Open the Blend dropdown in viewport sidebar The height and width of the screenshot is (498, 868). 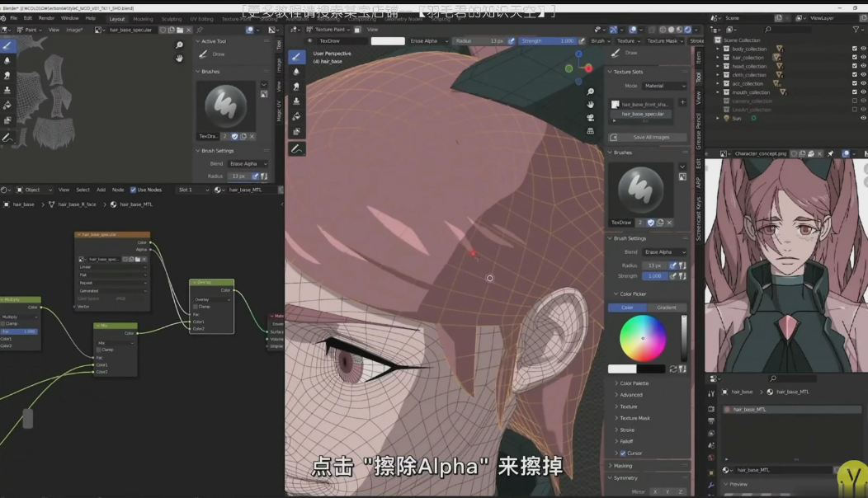(664, 251)
